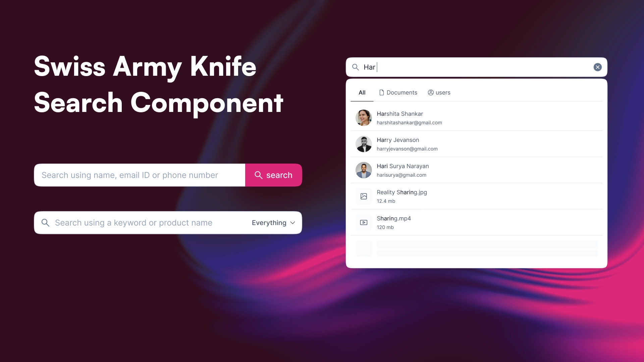Click the pink Search button
Viewport: 644px width, 362px height.
tap(273, 175)
